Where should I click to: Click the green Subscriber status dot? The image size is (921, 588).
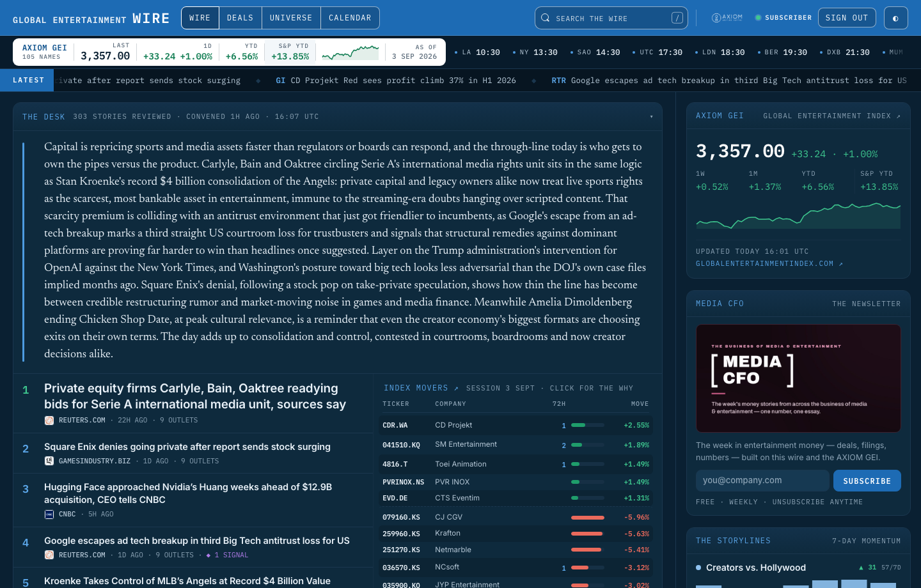pos(759,18)
